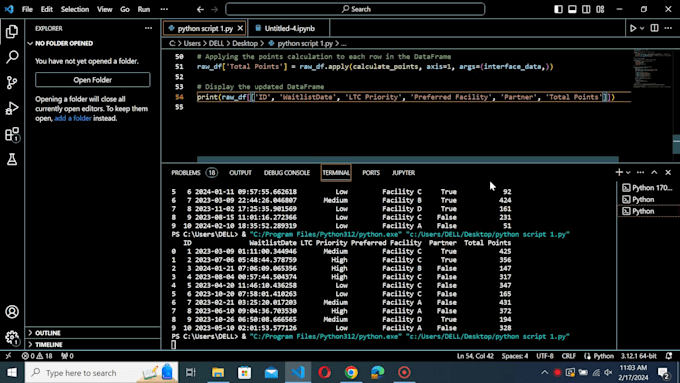Viewport: 680px width, 383px height.
Task: Click breadcrumb Desktop folder
Action: [245, 43]
